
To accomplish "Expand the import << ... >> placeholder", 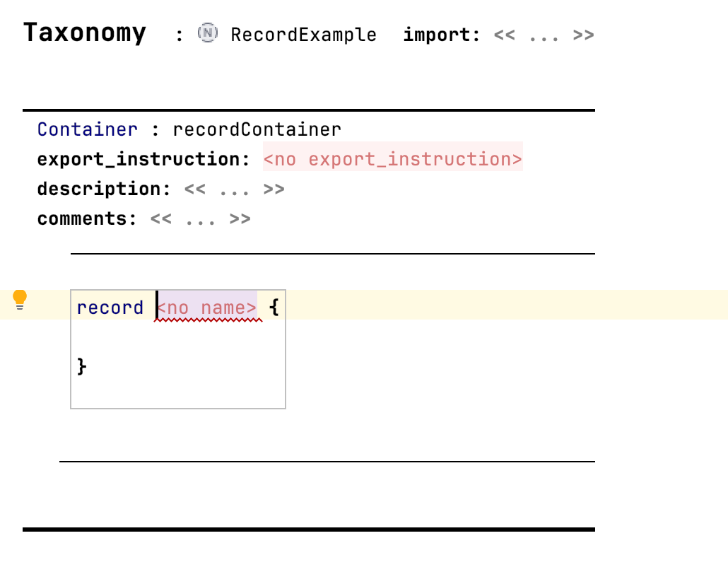I will 544,35.
